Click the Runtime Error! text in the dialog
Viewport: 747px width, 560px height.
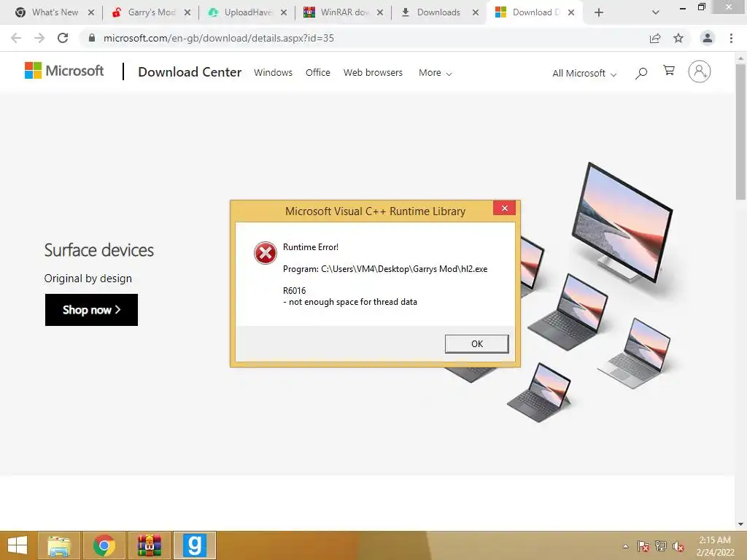[311, 247]
